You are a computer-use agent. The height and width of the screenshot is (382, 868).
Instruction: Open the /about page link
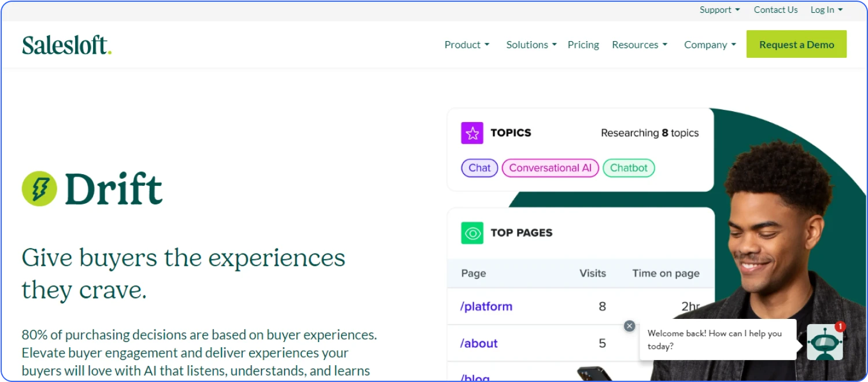(479, 343)
